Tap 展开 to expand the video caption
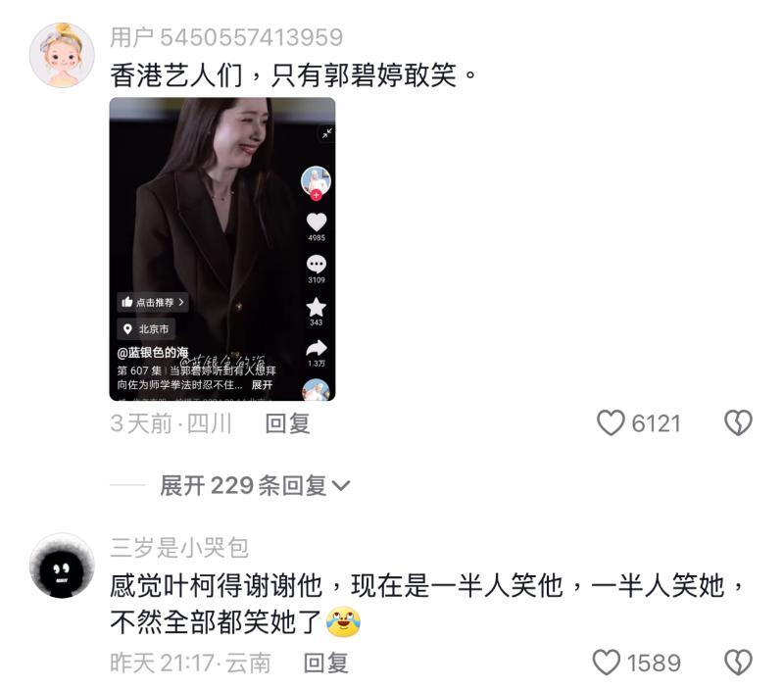The height and width of the screenshot is (690, 784). click(x=262, y=385)
